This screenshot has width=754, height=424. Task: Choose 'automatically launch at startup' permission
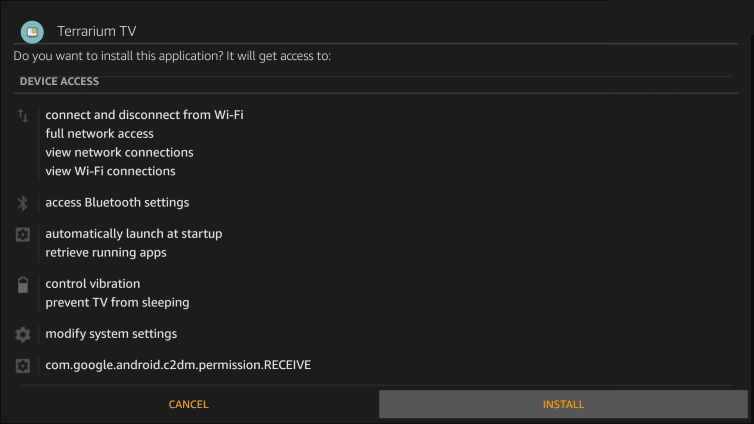pos(133,234)
